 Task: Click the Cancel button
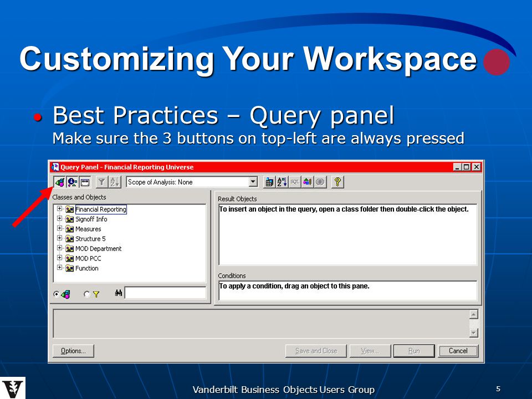tap(458, 351)
